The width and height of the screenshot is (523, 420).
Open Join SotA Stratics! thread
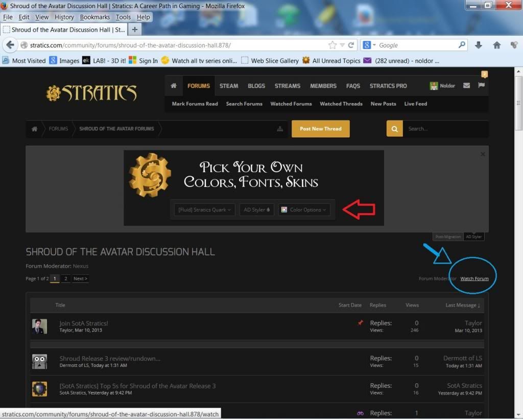pyautogui.click(x=84, y=323)
